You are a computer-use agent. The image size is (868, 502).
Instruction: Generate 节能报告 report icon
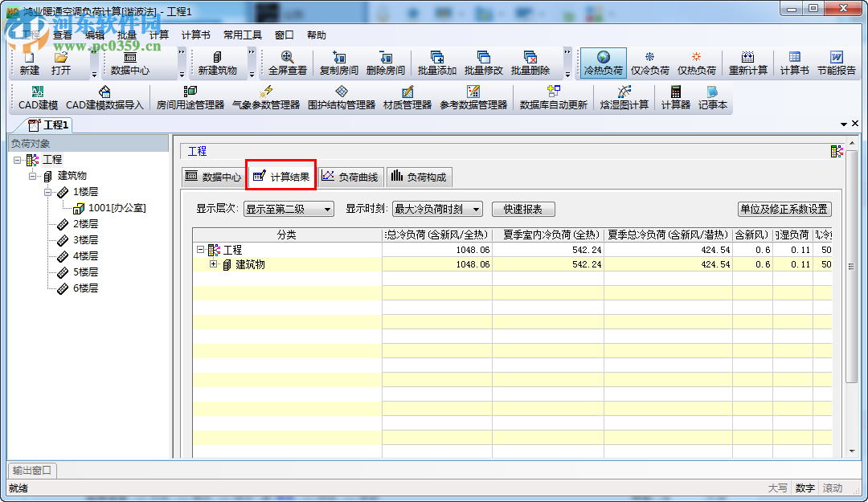[837, 63]
